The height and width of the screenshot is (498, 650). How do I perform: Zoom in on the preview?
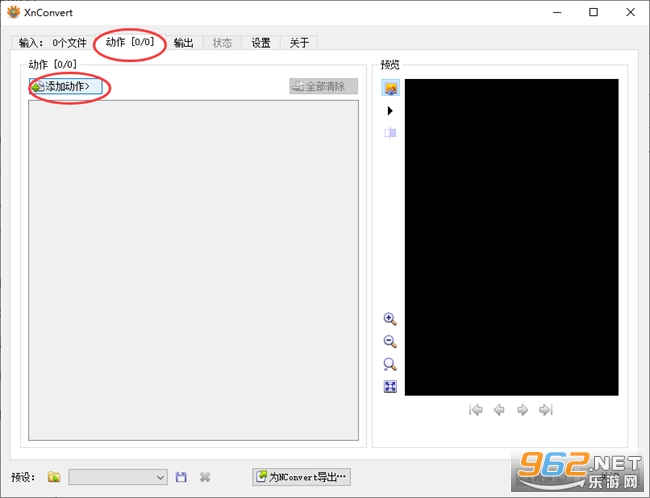[390, 319]
